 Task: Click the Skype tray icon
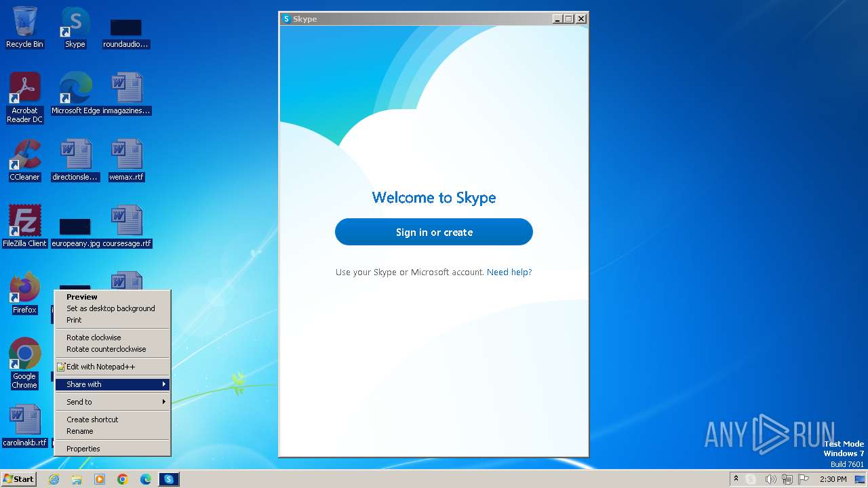pyautogui.click(x=751, y=479)
